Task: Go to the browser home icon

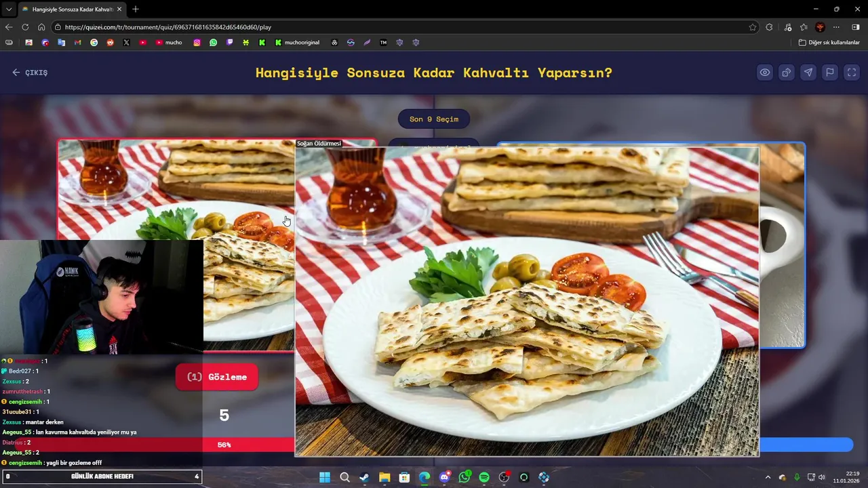Action: 41,27
